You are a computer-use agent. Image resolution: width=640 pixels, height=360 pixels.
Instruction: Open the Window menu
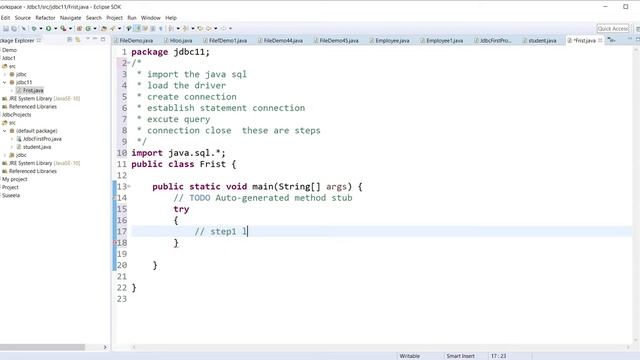(151, 18)
